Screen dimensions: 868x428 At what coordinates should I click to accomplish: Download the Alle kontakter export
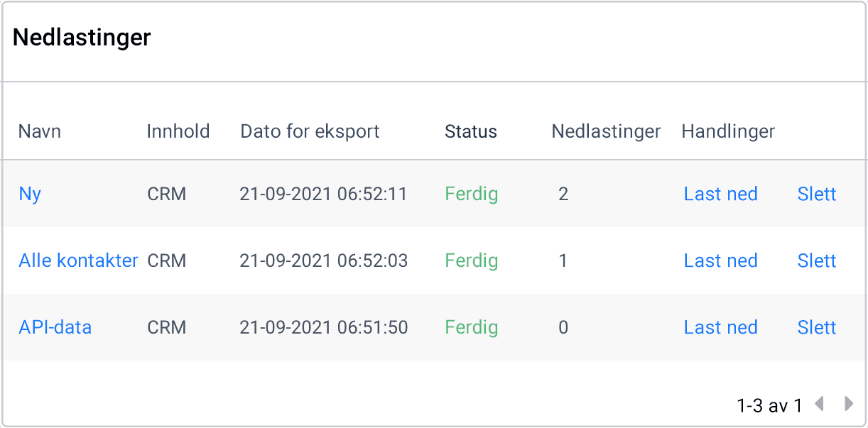[720, 260]
